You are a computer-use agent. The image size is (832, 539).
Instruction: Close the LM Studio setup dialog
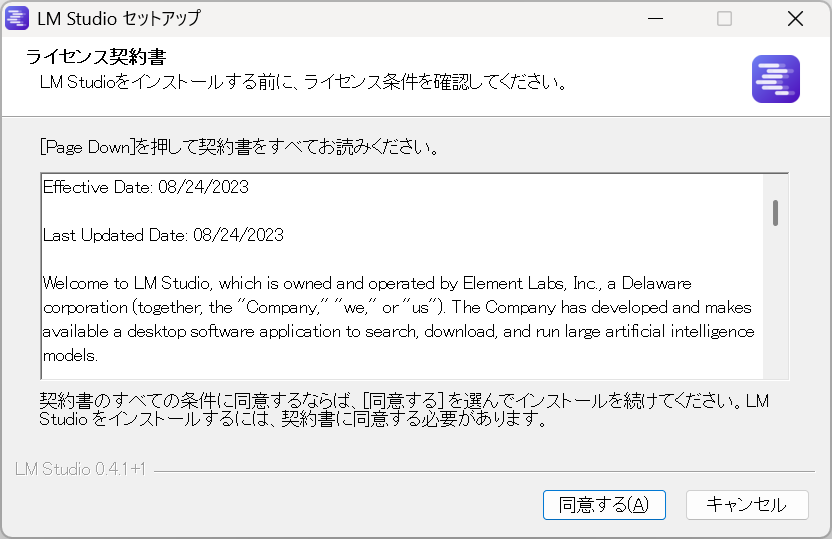pyautogui.click(x=795, y=18)
